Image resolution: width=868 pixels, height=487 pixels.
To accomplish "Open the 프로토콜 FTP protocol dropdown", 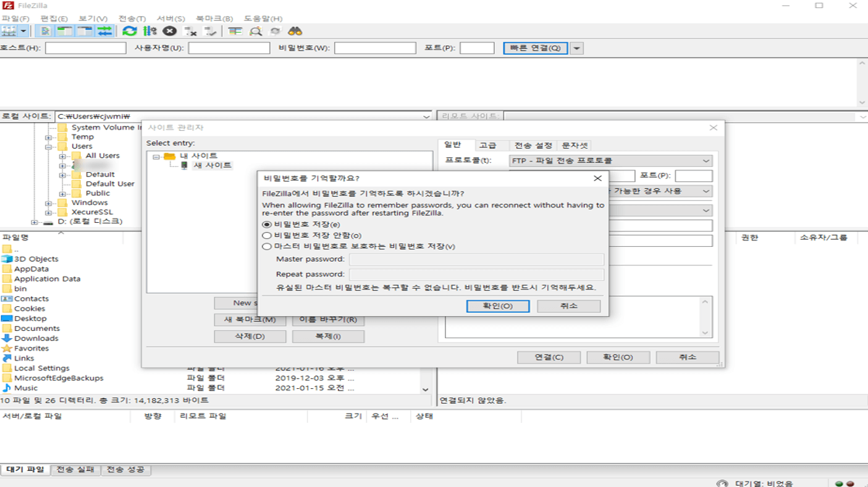I will click(610, 160).
